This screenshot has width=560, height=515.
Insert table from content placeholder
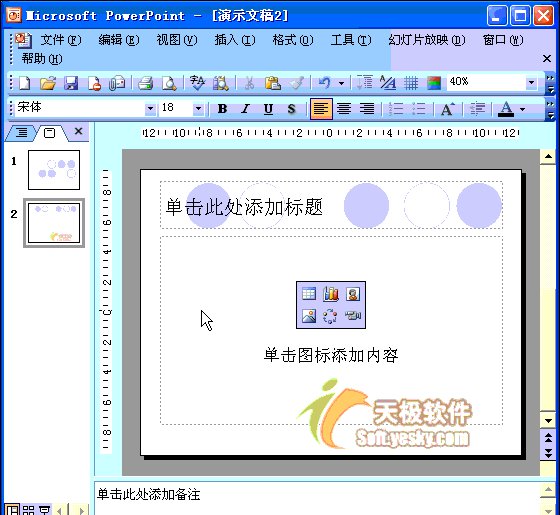click(309, 294)
